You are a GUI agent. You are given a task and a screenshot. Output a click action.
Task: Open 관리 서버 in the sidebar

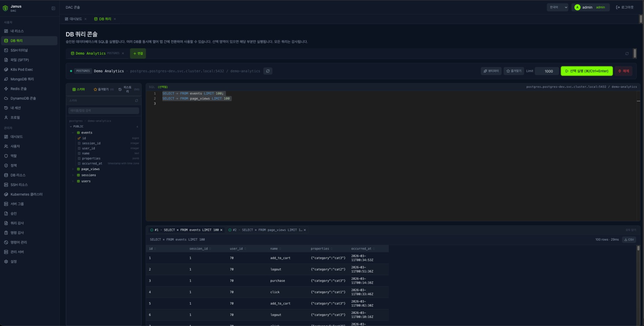[x=29, y=252]
